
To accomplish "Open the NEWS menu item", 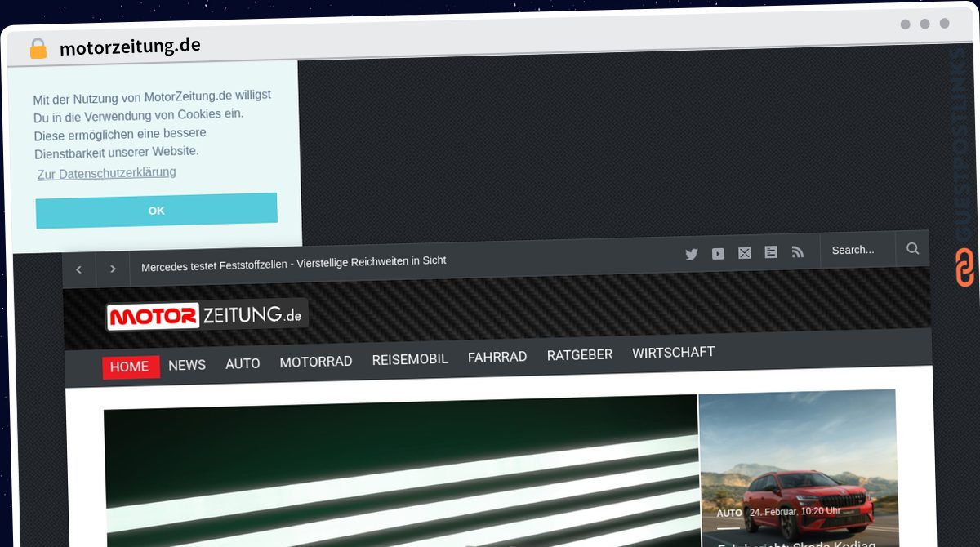I will tap(187, 365).
